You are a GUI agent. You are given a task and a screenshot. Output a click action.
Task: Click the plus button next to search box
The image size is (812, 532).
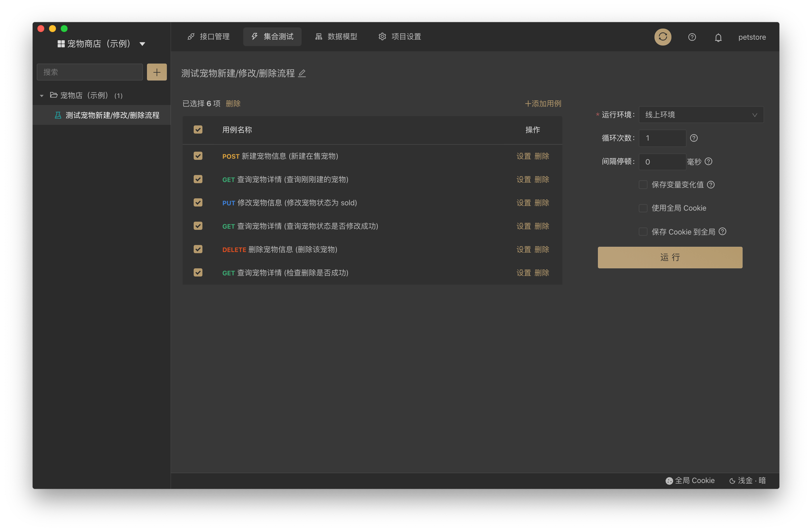[157, 72]
